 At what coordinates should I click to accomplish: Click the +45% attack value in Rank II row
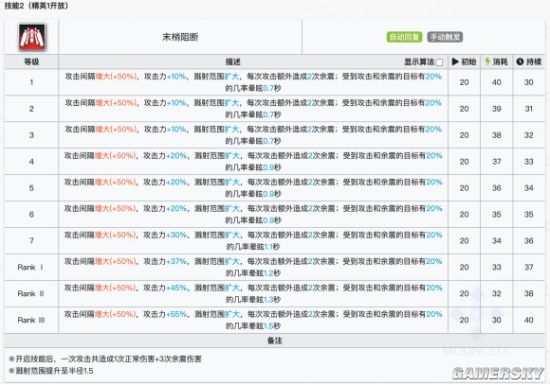pos(176,288)
